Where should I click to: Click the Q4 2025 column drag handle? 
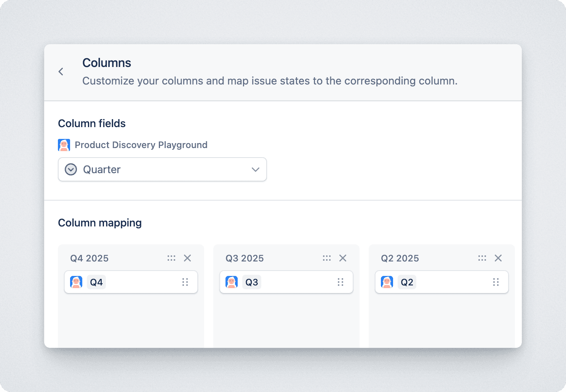(x=171, y=258)
